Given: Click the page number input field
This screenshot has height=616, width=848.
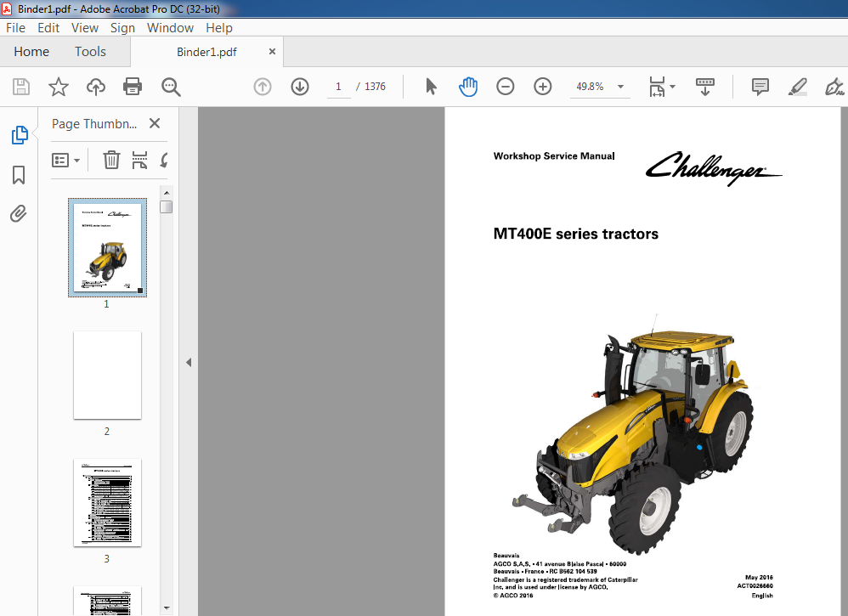Looking at the screenshot, I should [338, 87].
